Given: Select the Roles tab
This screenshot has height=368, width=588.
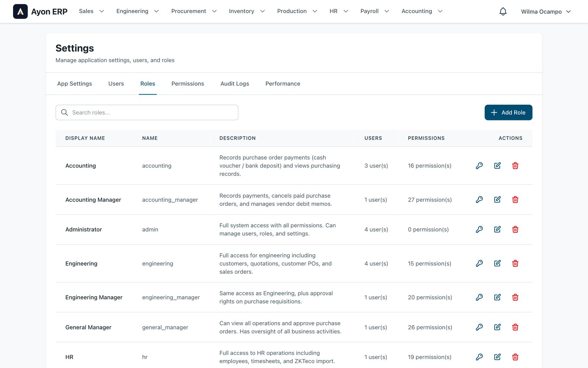Looking at the screenshot, I should [x=148, y=84].
